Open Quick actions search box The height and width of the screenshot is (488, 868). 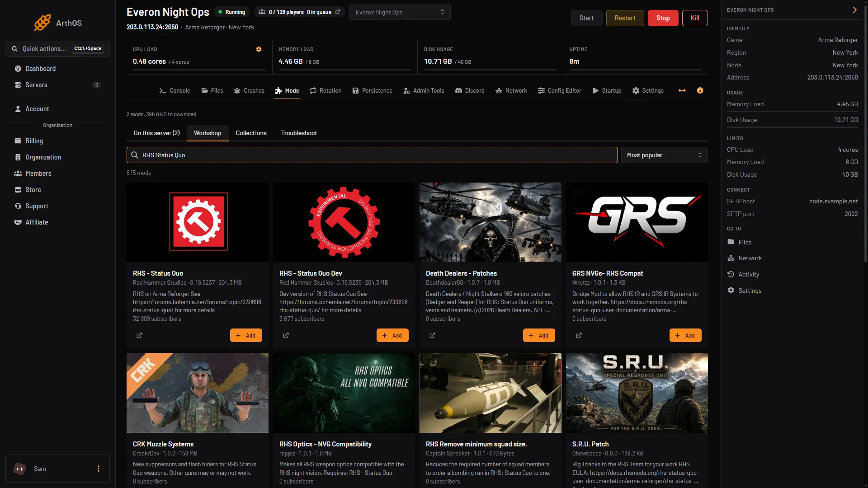point(57,48)
